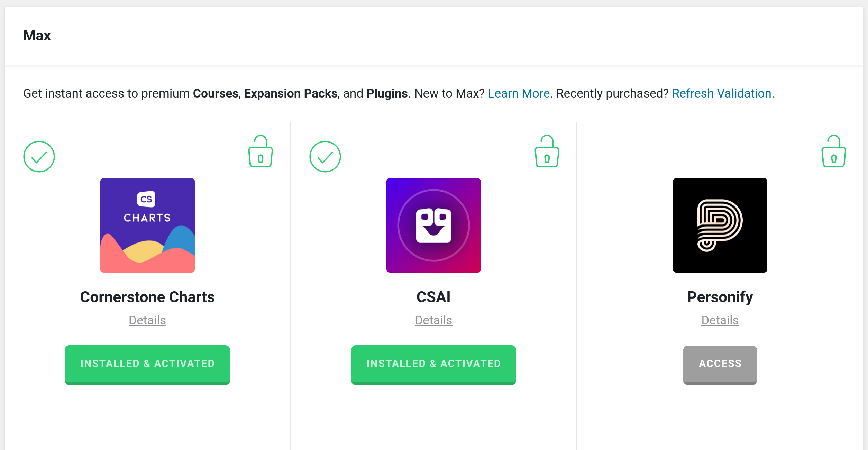
Task: Click the CSAI title text
Action: [433, 297]
